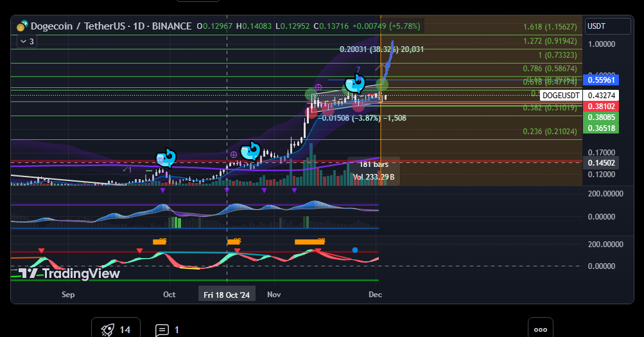This screenshot has height=337, width=644.
Task: Click the 'Fri 18 Oct '24' date tag
Action: point(227,295)
